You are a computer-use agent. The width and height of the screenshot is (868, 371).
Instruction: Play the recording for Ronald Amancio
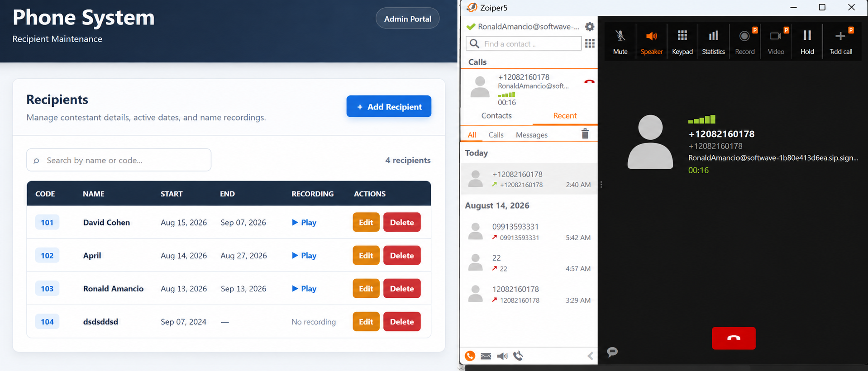coord(304,289)
